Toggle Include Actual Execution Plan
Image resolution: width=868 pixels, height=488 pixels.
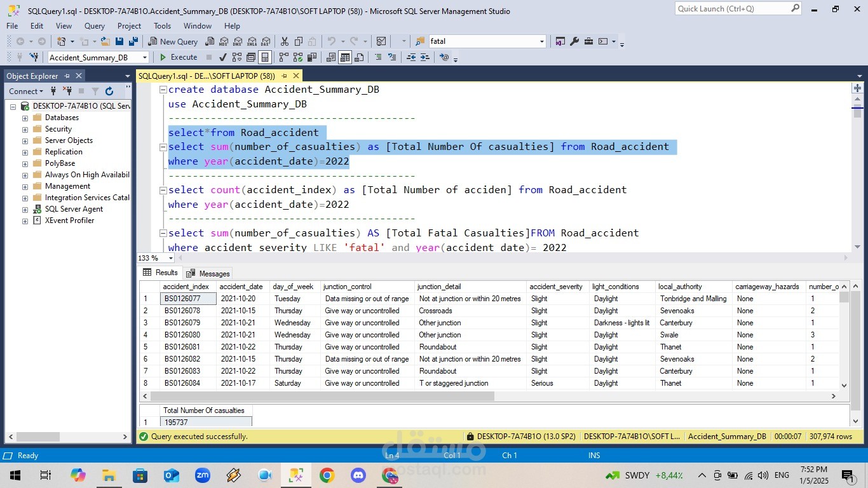(x=283, y=57)
